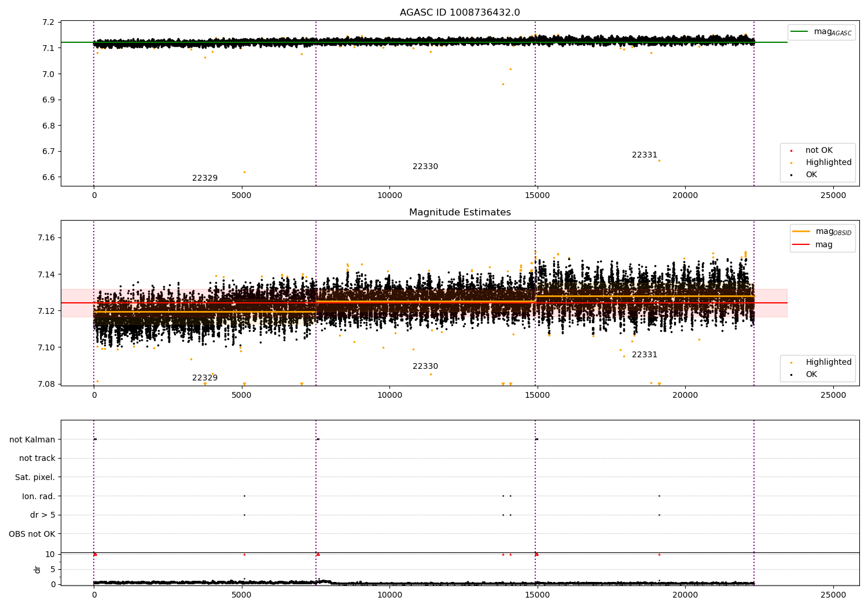
Task: Click the 7.16 y-axis tick label
Action: coord(46,238)
